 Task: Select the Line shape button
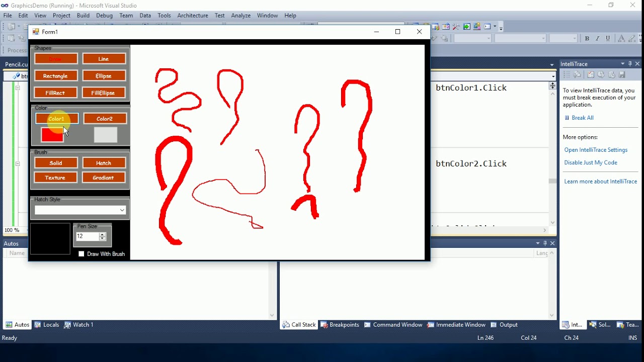tap(104, 59)
